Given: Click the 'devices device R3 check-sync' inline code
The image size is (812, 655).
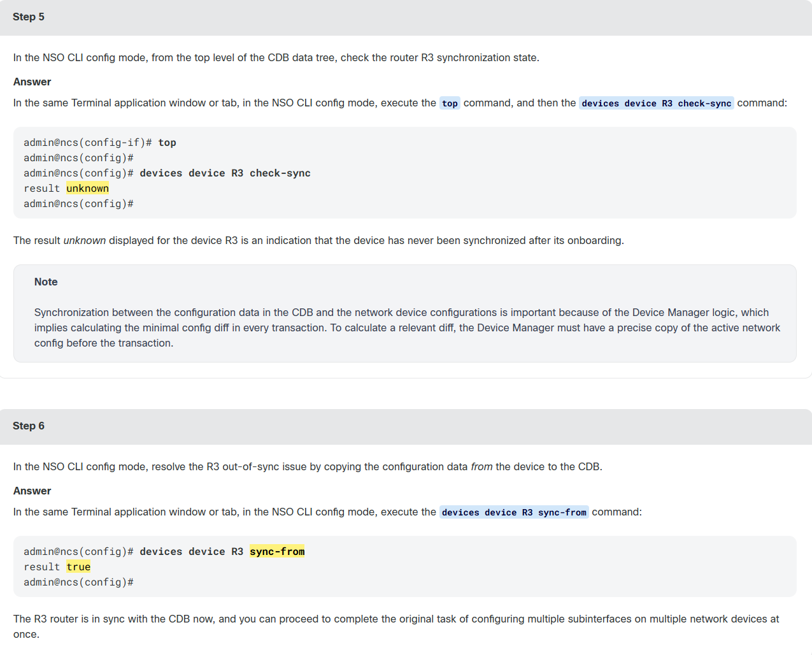Looking at the screenshot, I should point(657,103).
